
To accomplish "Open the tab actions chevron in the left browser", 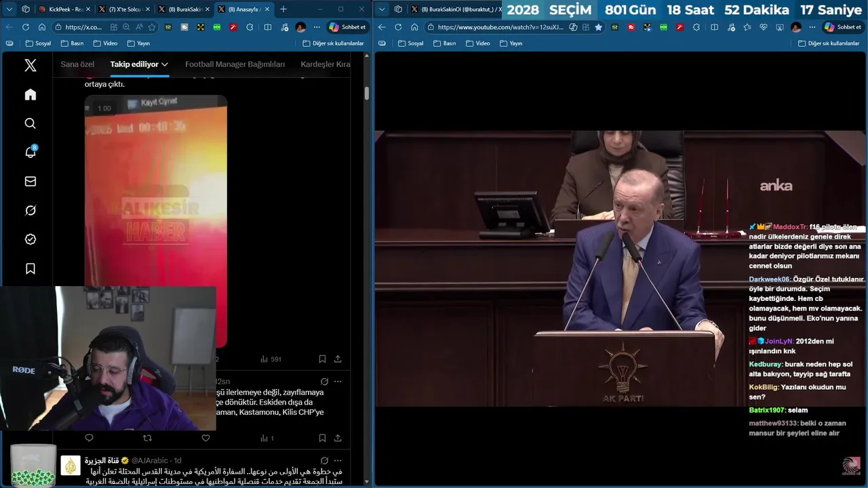I will (x=9, y=9).
